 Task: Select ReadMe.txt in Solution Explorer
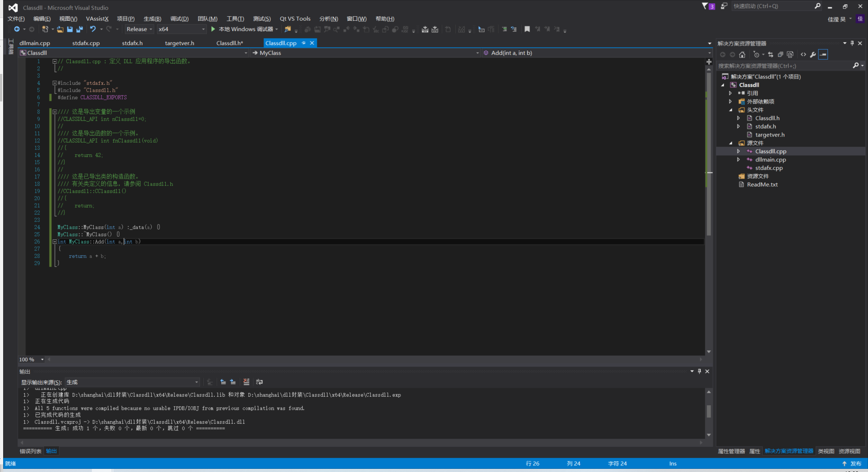762,185
